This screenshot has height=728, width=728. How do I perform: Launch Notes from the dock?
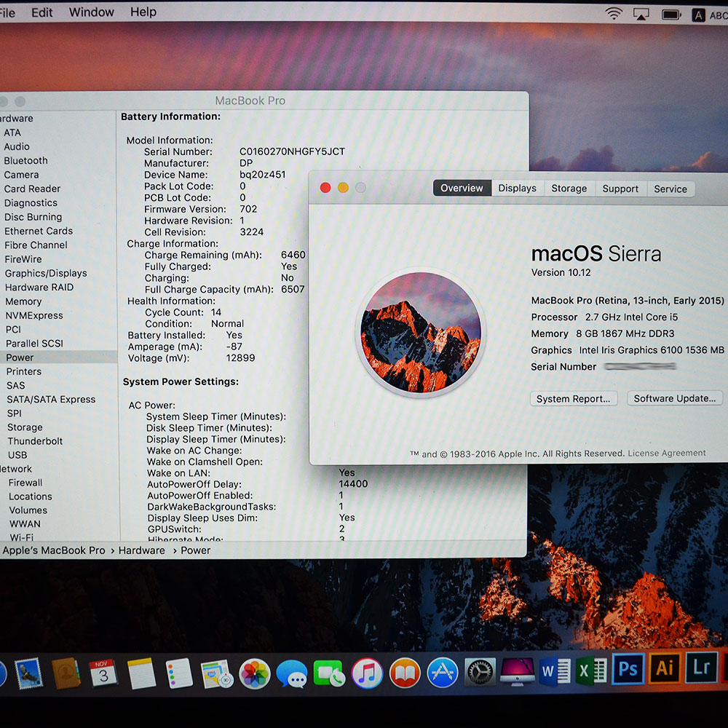pos(141,673)
